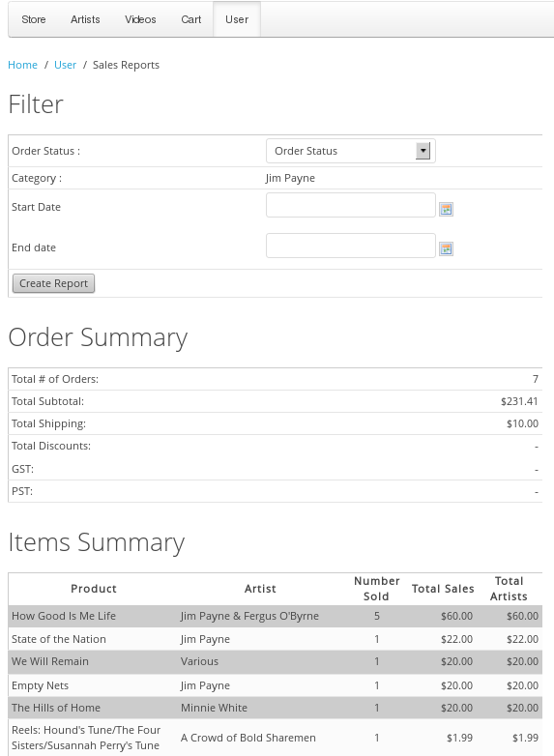The width and height of the screenshot is (554, 756).
Task: Click artist Jim Payne & Fergus O'Byrne
Action: pos(249,616)
